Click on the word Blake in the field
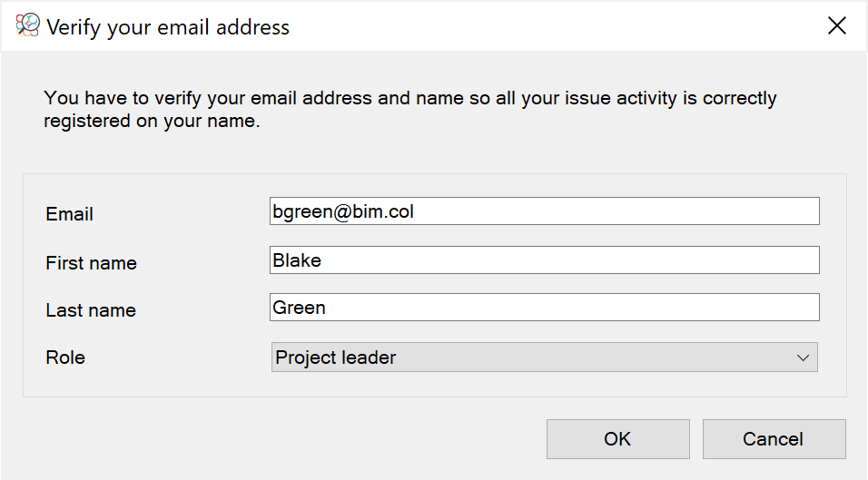 (x=297, y=260)
